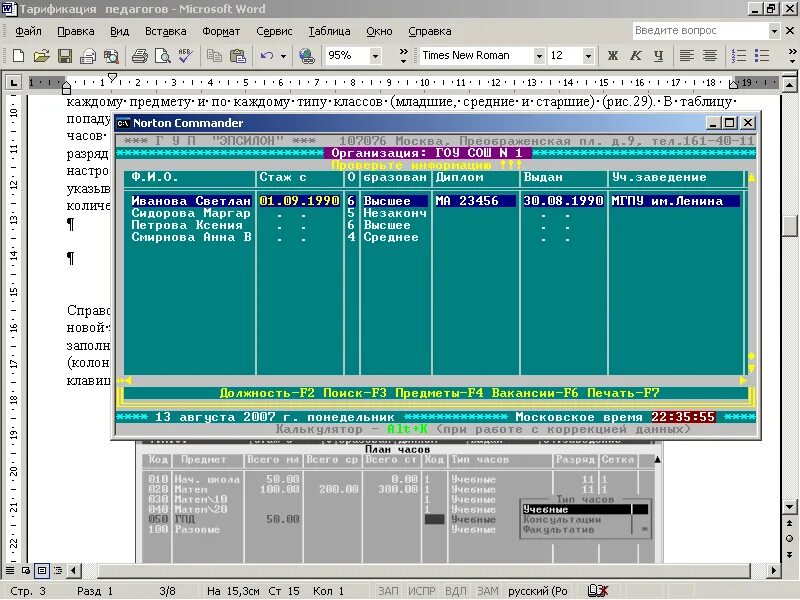Image resolution: width=800 pixels, height=600 pixels.
Task: Open the Справка menu
Action: click(x=430, y=31)
